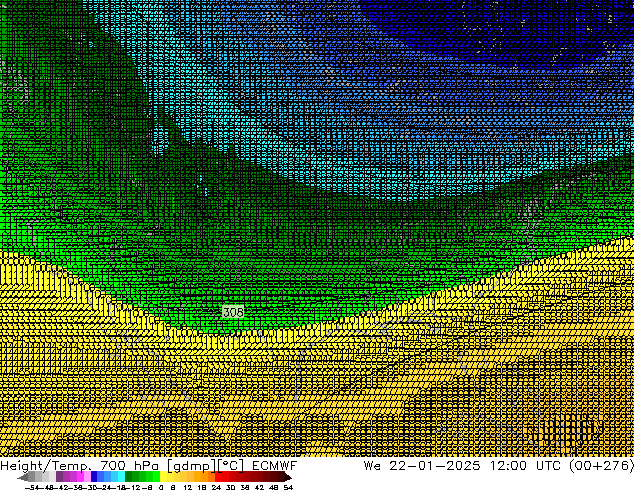Click the (00+276) forecast hour text

pos(601,465)
